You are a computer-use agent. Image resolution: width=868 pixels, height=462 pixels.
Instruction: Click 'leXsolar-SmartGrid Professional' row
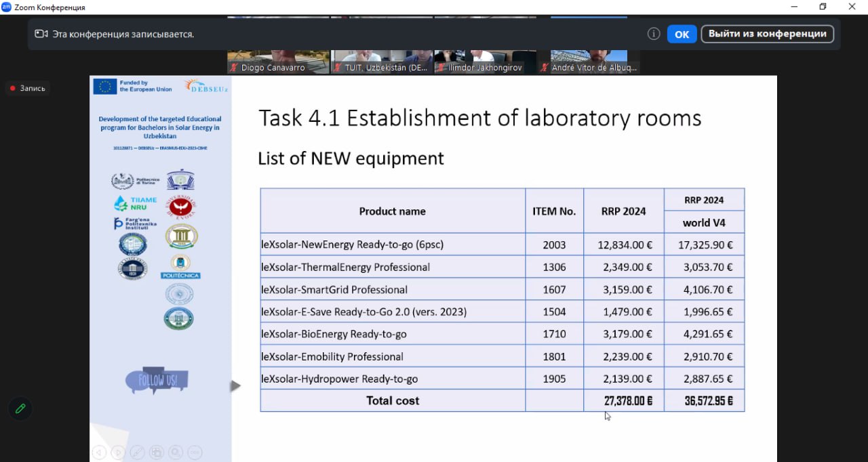click(x=502, y=289)
